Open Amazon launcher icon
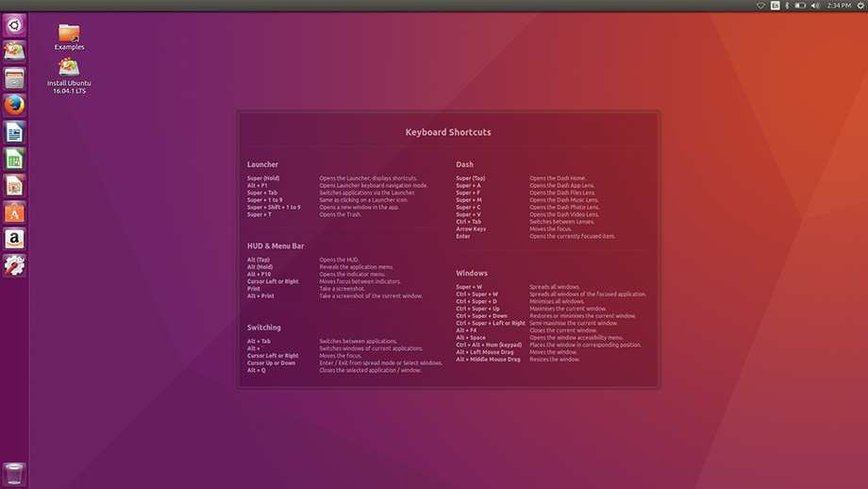 pos(14,239)
